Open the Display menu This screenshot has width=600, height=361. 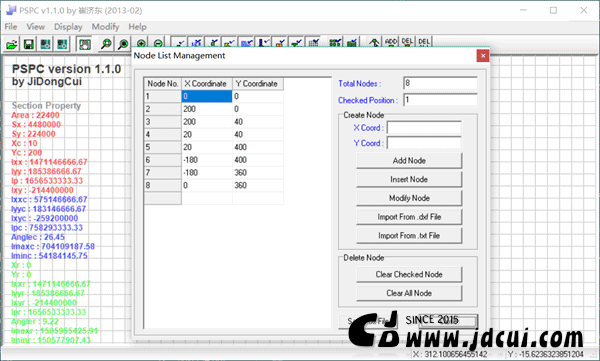pos(68,27)
